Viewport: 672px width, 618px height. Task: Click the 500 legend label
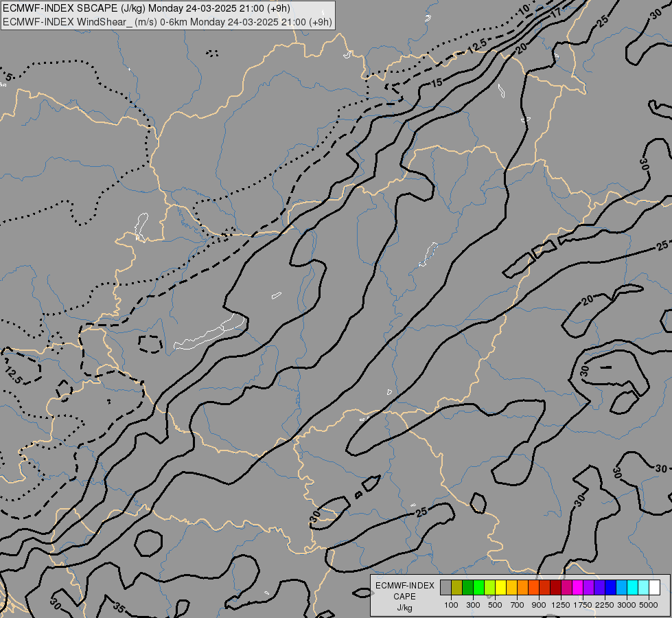(x=495, y=605)
